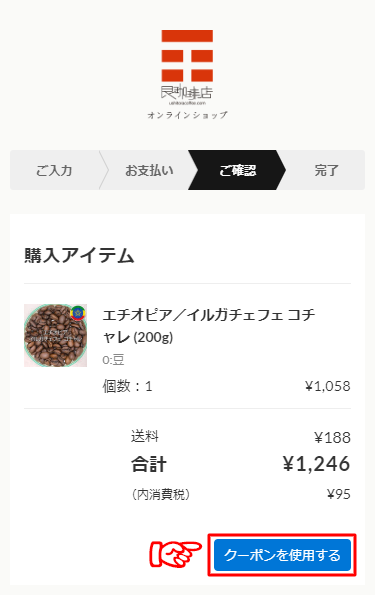Click the オンラインショップ caption under logo
This screenshot has width=375, height=595.
tap(187, 115)
